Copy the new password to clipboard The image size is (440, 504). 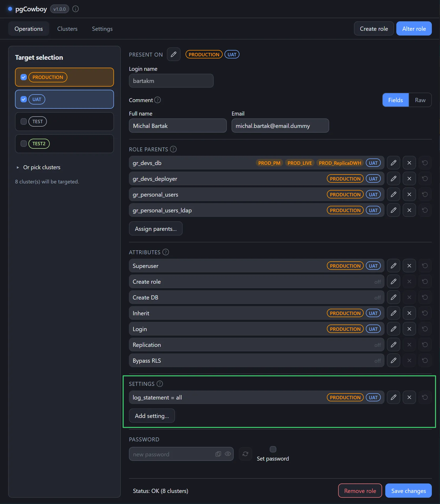tap(218, 454)
